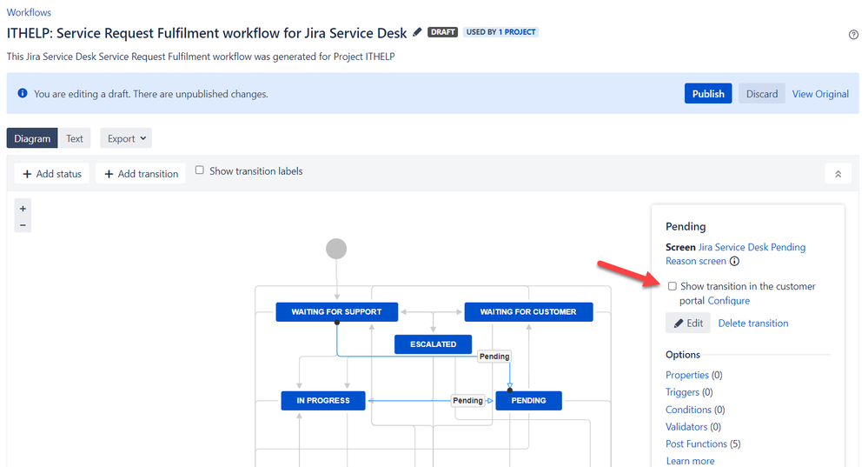Open the View Original link
Viewport: 868px width, 467px height.
coord(820,94)
